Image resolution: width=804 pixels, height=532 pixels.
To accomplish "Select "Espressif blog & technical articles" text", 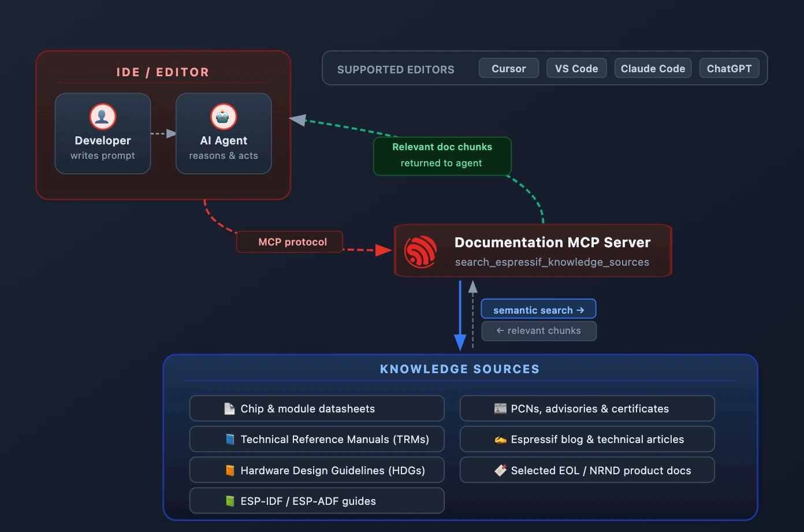I will coord(597,440).
